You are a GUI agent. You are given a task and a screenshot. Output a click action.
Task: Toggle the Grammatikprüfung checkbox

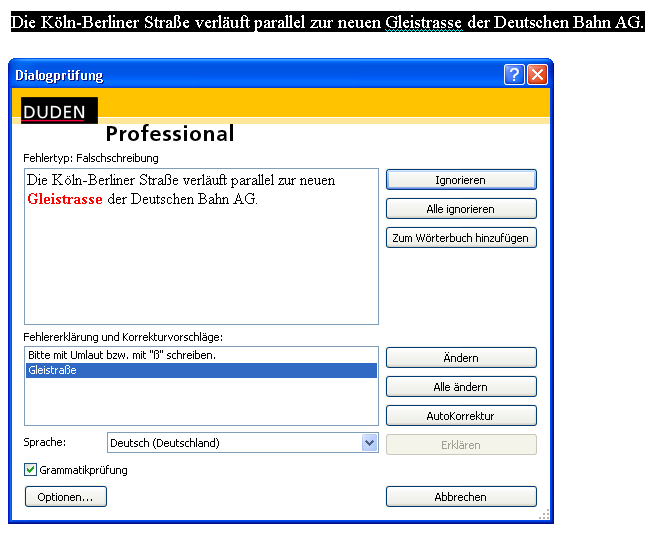(31, 470)
